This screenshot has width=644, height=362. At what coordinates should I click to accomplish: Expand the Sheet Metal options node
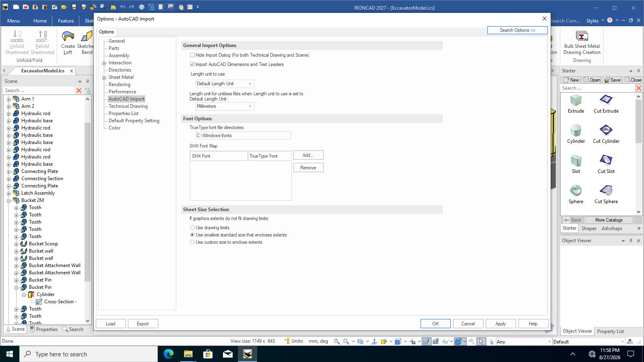(104, 78)
